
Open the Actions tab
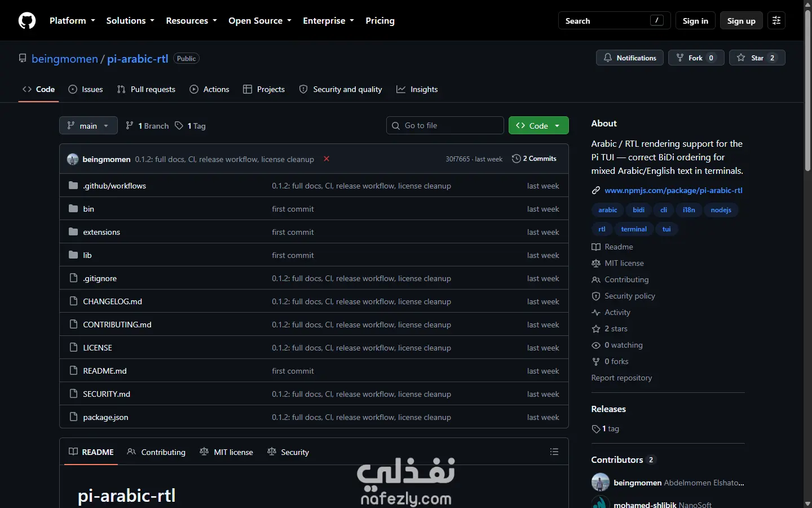pos(210,90)
